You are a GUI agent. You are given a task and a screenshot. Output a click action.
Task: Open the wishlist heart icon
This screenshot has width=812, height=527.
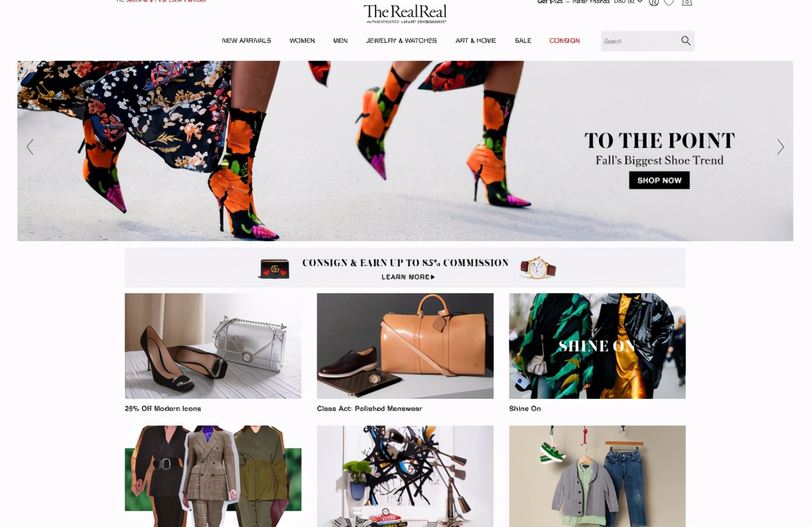point(669,2)
